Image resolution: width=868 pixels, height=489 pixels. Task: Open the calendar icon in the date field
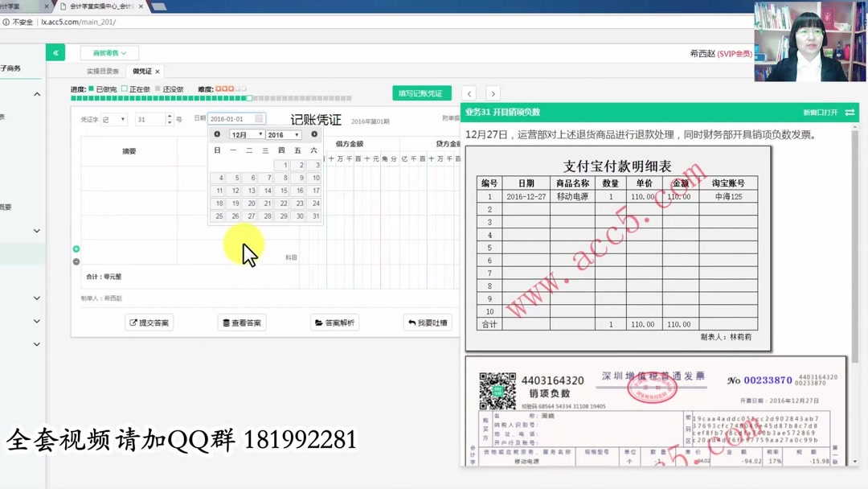click(x=259, y=117)
